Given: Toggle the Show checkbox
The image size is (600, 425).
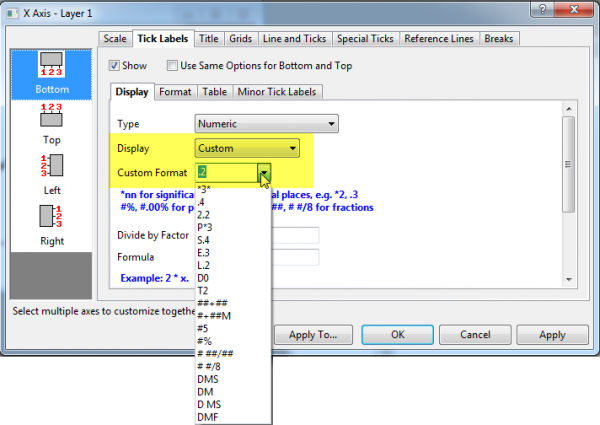Looking at the screenshot, I should (115, 66).
